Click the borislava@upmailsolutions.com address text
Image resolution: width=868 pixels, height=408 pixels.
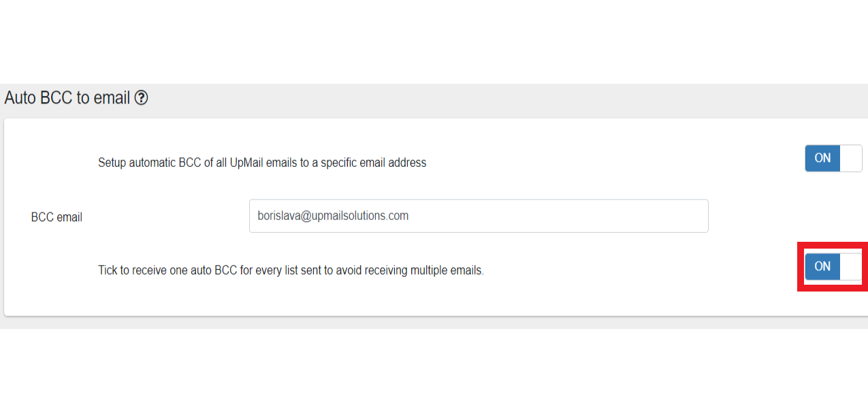332,216
